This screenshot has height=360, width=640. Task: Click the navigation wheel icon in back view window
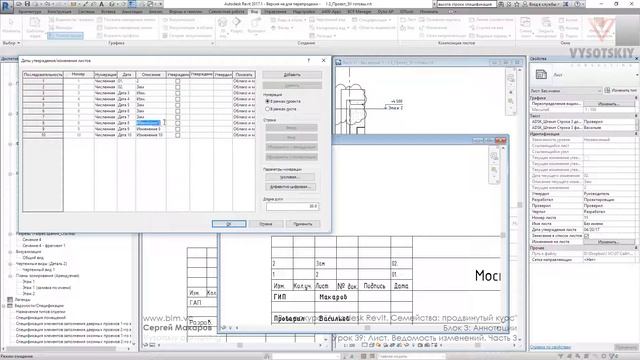tap(511, 79)
